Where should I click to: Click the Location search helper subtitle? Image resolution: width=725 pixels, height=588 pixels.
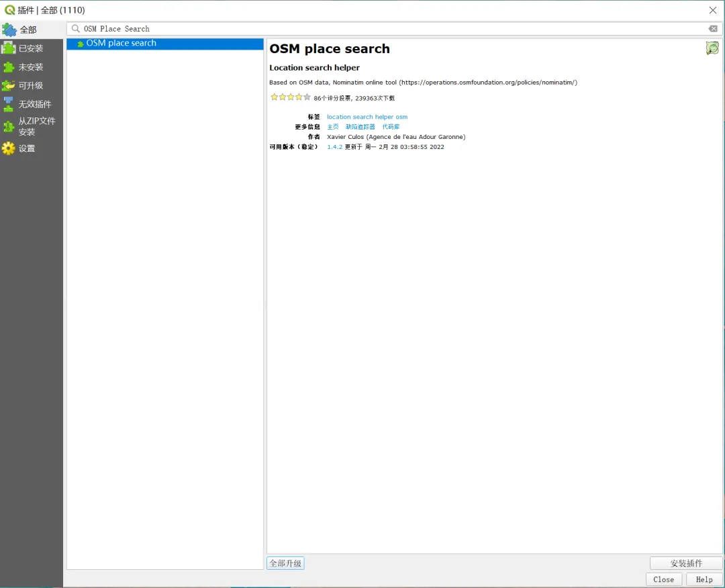click(x=314, y=68)
